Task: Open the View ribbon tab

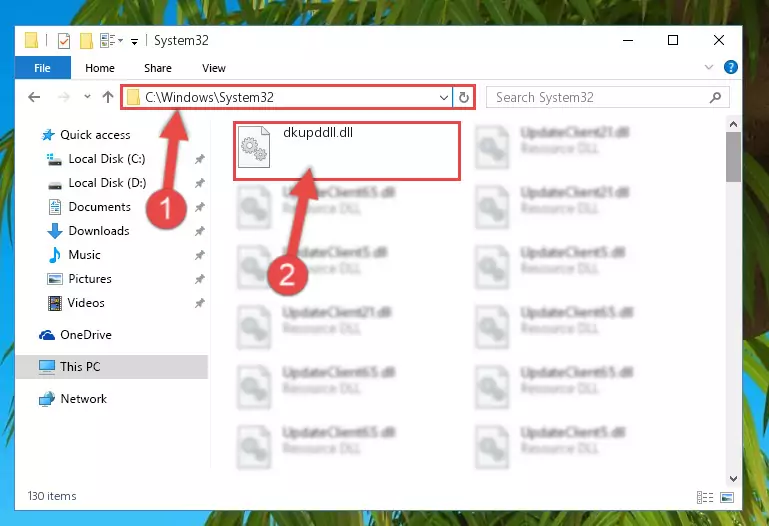Action: (214, 68)
